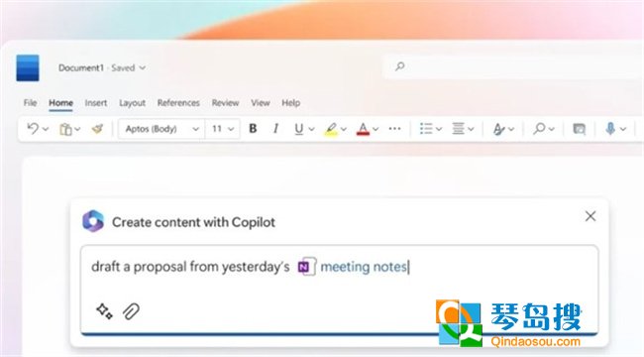644x357 pixels.
Task: Toggle Bold formatting
Action: [253, 129]
